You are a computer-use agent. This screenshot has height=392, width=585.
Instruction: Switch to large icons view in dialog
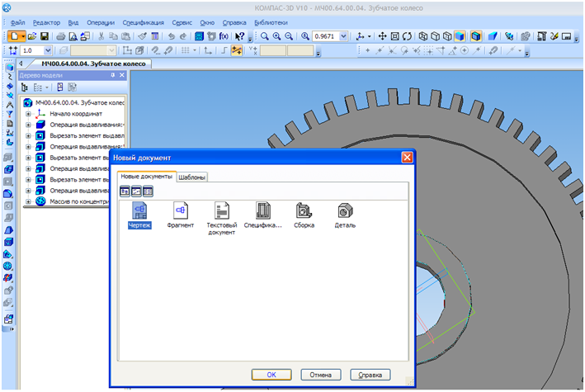coord(125,191)
